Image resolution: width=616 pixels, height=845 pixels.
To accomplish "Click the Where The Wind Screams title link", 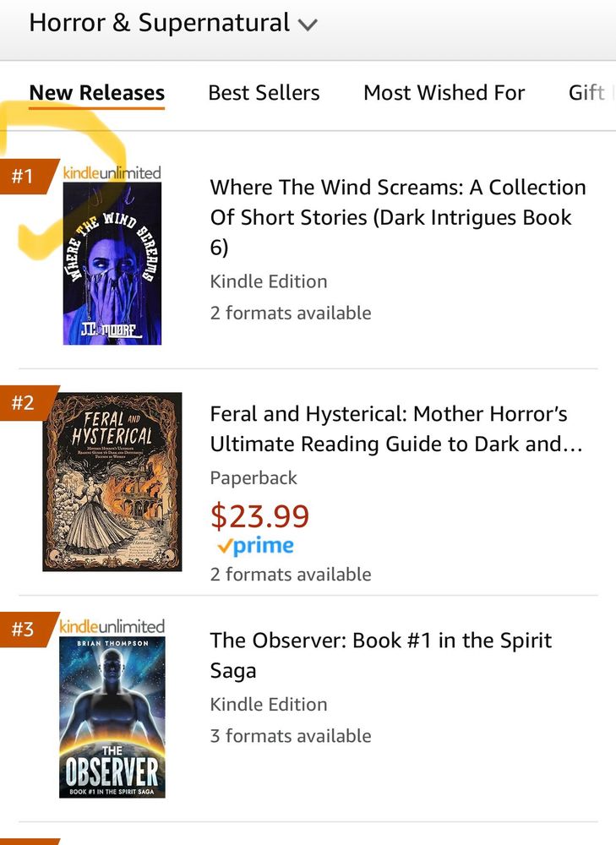I will (398, 217).
